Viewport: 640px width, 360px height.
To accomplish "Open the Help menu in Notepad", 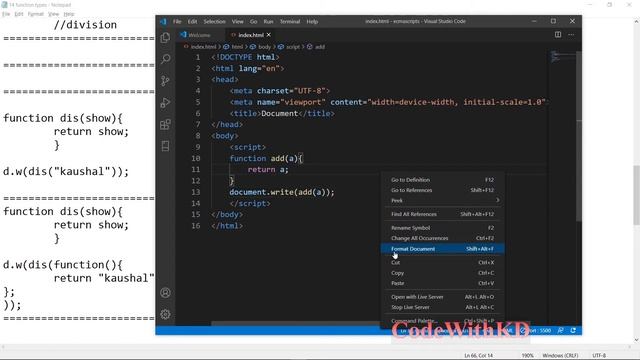I will coord(69,14).
